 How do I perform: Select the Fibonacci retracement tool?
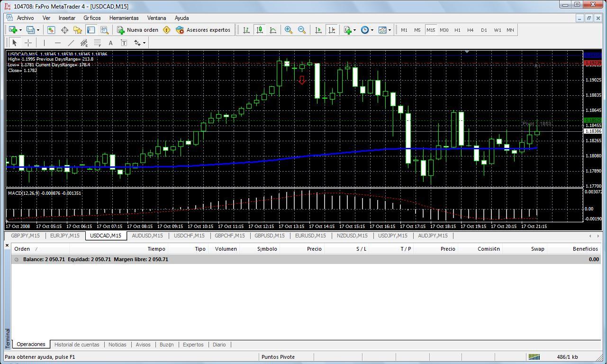[97, 43]
